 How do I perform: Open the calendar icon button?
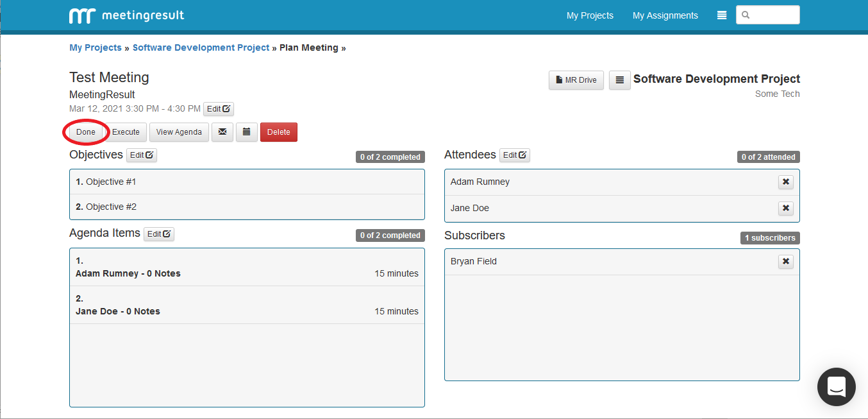pyautogui.click(x=246, y=132)
